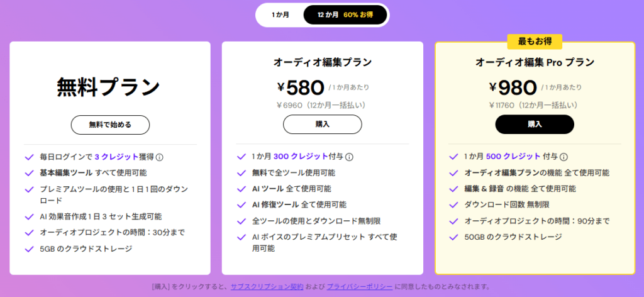This screenshot has width=644, height=297.
Task: Click checkmark beside 50GB のクラウドストレージ
Action: 453,237
